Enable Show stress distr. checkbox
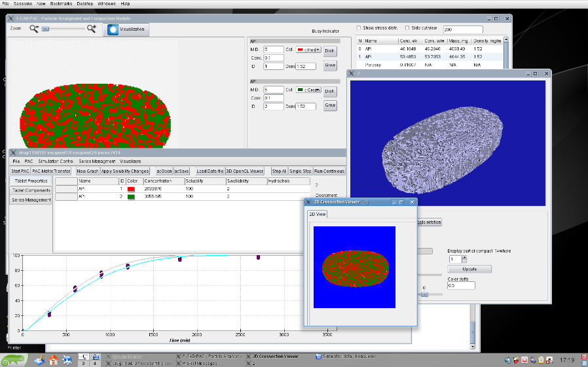This screenshot has width=588, height=367. click(x=359, y=27)
